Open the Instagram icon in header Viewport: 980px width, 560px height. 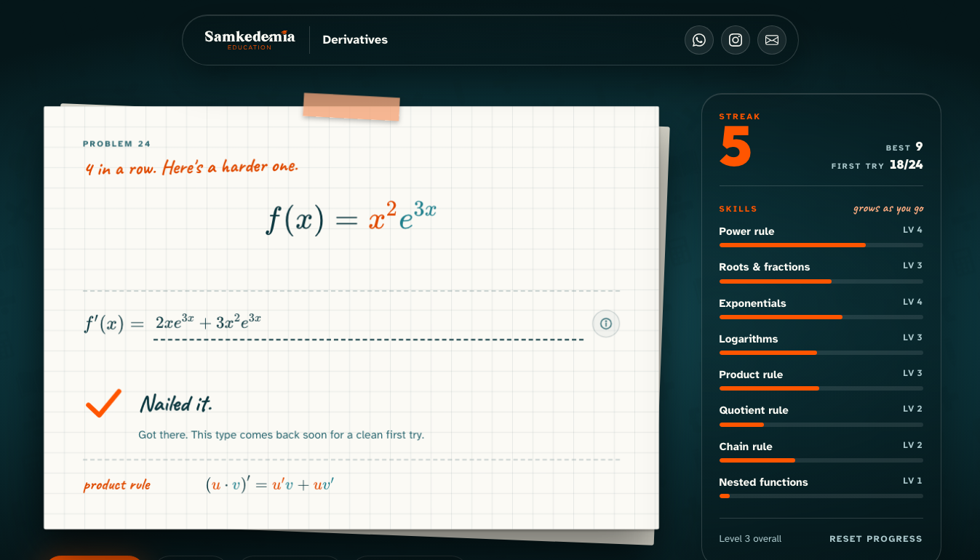coord(736,40)
